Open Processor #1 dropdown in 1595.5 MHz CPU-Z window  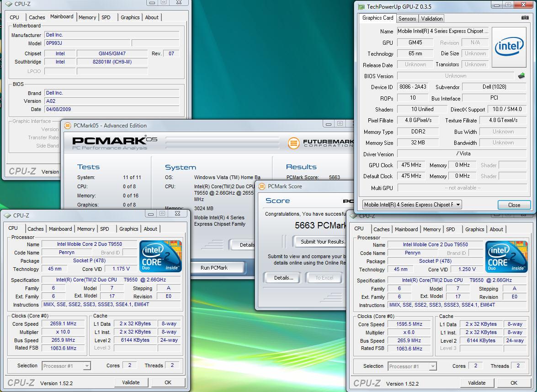click(412, 366)
